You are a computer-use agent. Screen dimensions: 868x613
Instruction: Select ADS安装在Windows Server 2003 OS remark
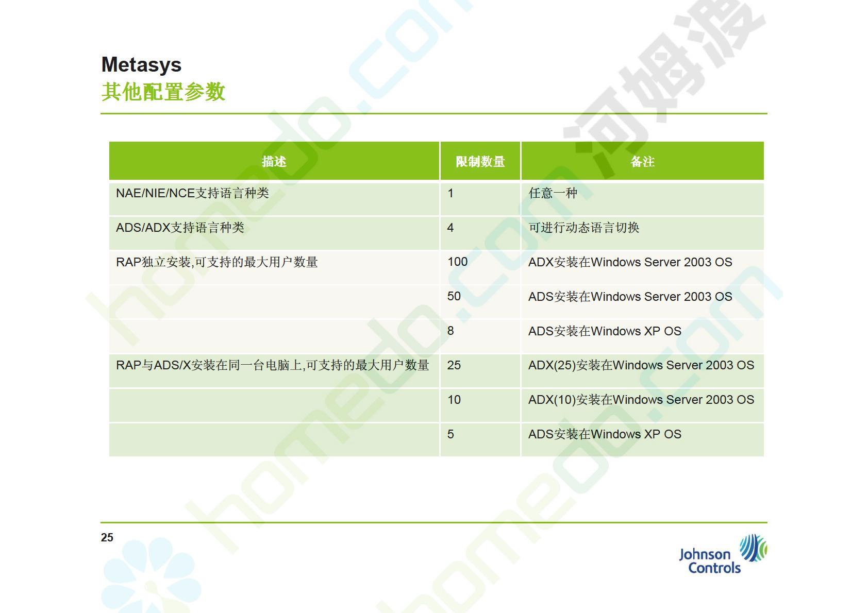[630, 297]
